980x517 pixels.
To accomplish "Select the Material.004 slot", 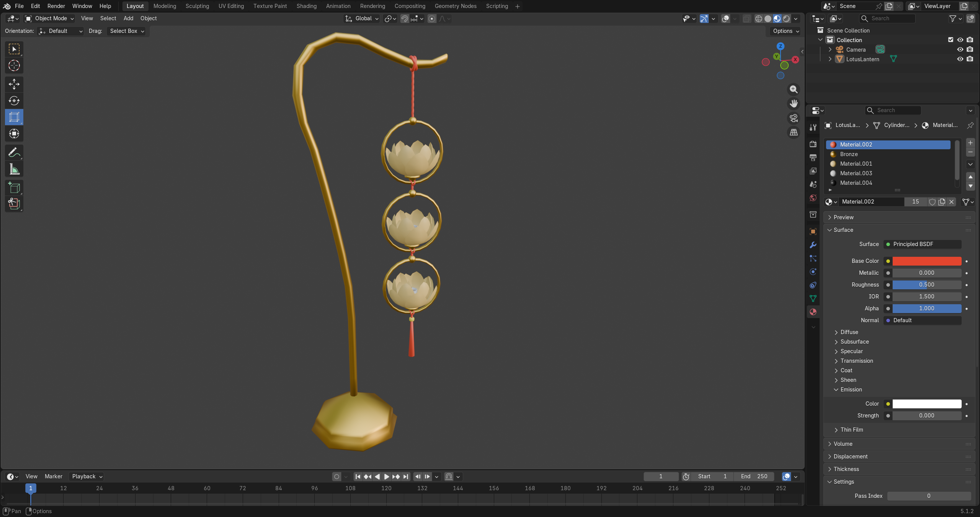I will (x=888, y=183).
